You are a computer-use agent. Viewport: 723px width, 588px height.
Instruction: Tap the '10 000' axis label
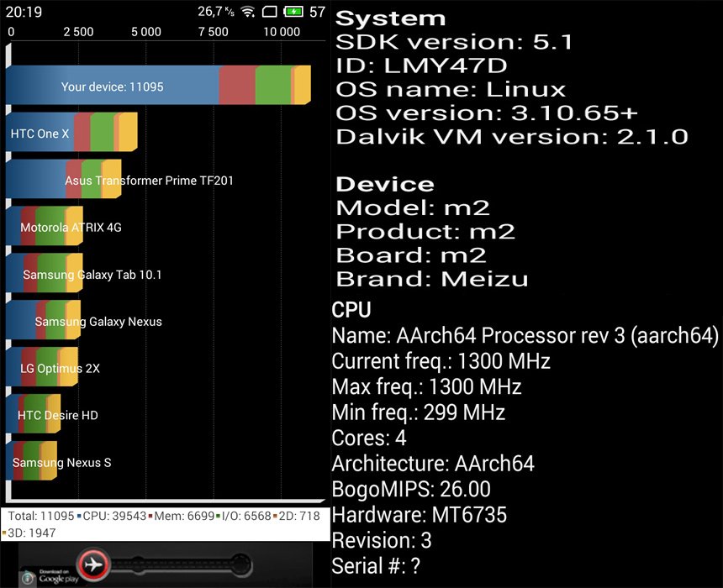(282, 32)
